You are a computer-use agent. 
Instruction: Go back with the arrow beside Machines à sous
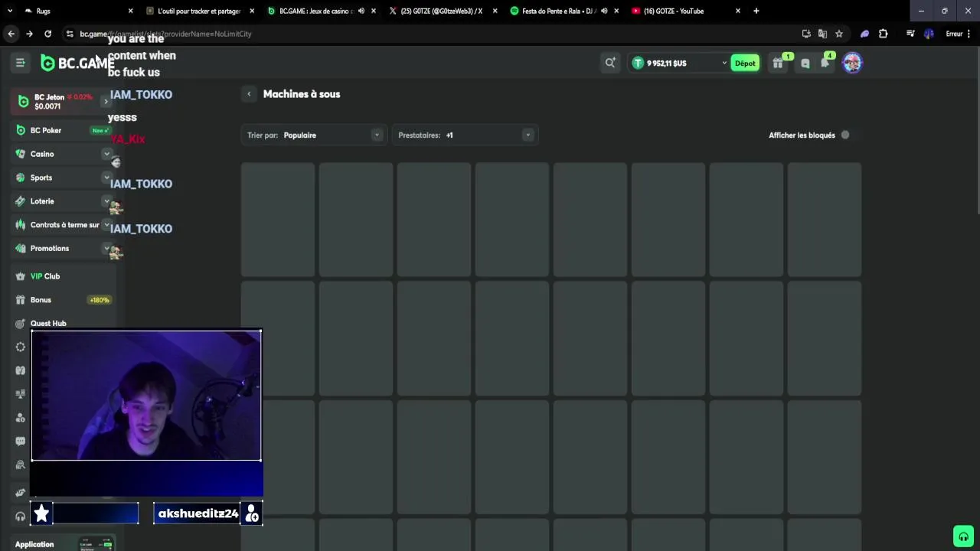[x=249, y=94]
